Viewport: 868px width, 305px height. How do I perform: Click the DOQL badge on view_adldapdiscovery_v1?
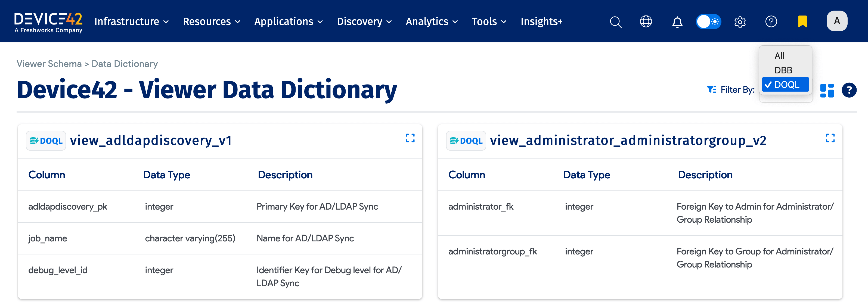click(x=46, y=141)
